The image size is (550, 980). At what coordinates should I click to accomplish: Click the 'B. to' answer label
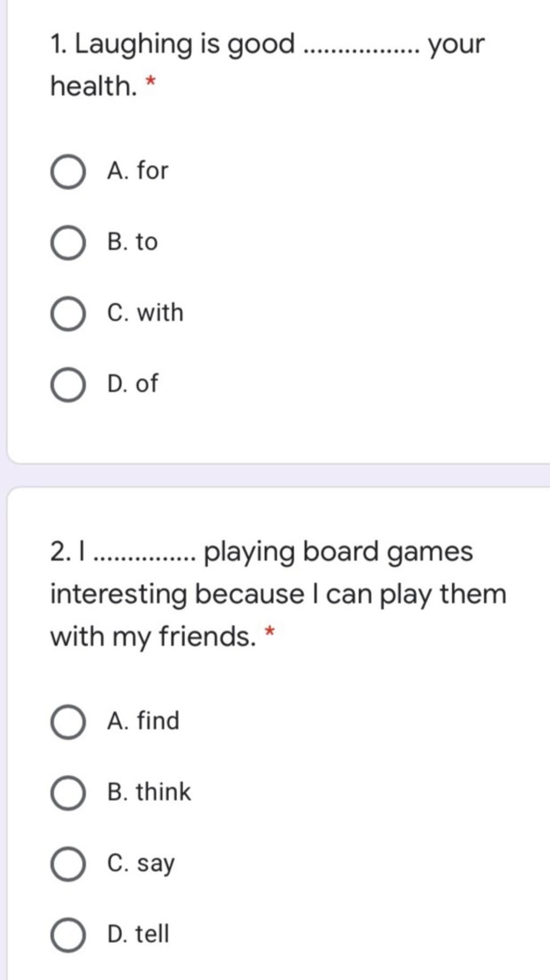pos(132,242)
